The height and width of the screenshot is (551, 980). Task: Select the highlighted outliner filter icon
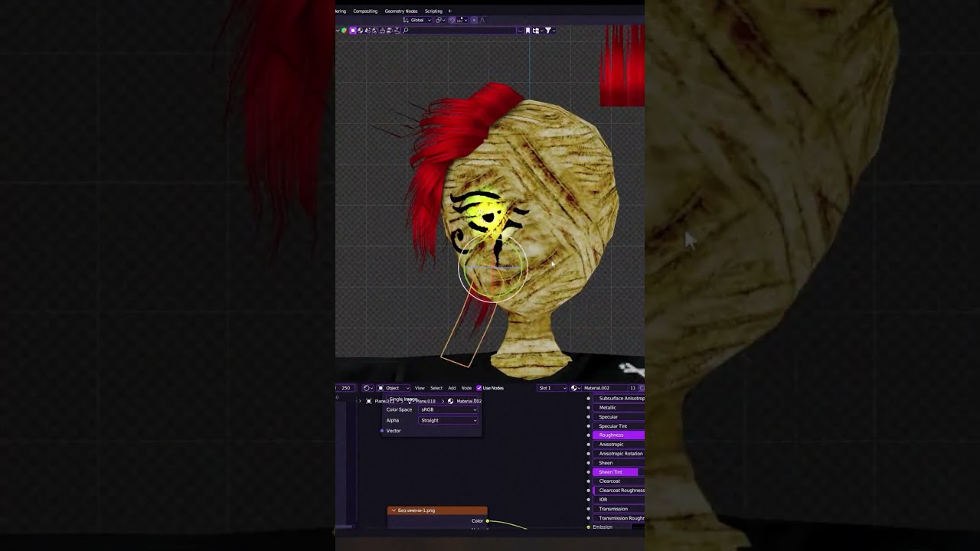point(353,31)
